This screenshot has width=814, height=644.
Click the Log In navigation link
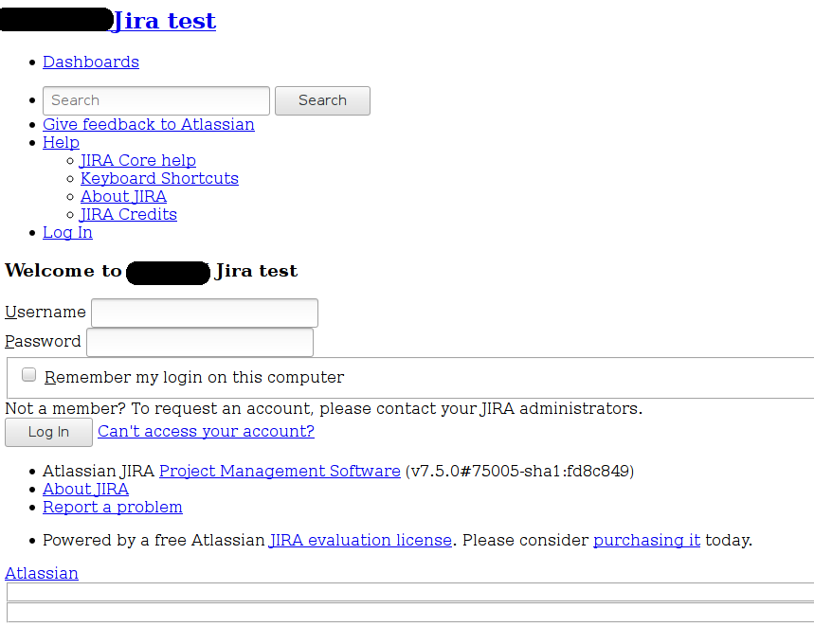pyautogui.click(x=67, y=232)
